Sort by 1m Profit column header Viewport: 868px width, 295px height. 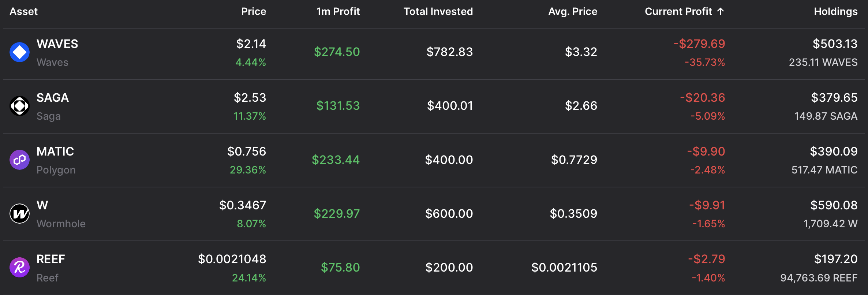pos(338,11)
